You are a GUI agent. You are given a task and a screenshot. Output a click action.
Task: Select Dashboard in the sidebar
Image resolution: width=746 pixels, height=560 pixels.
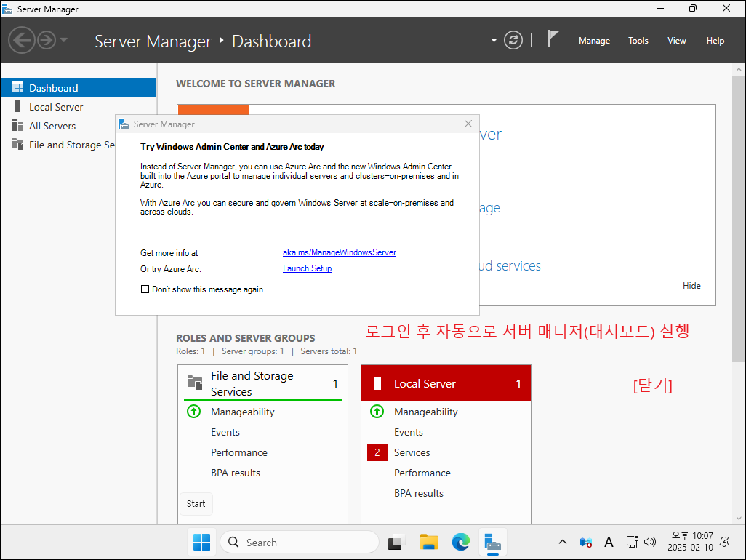click(x=79, y=87)
